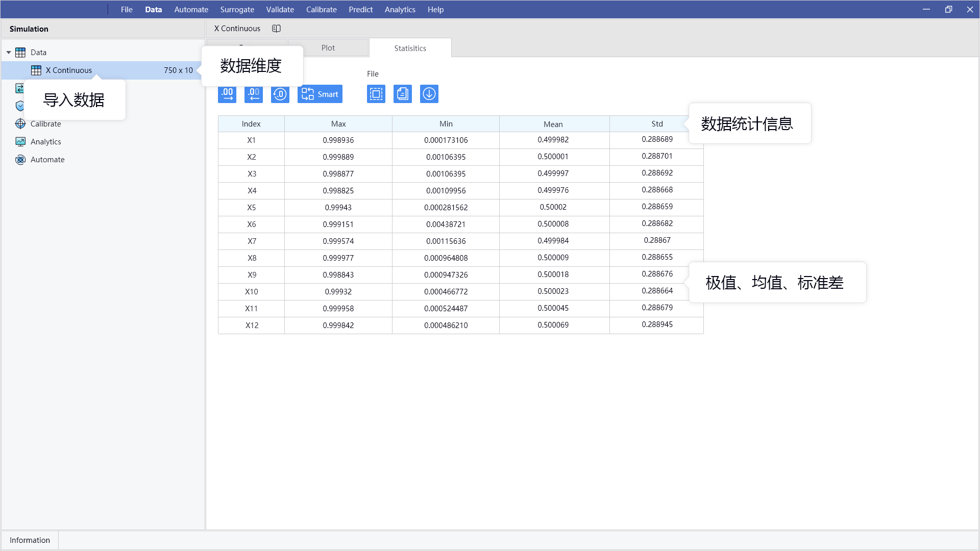980x551 pixels.
Task: Copy statistics table to clipboard
Action: tap(403, 94)
